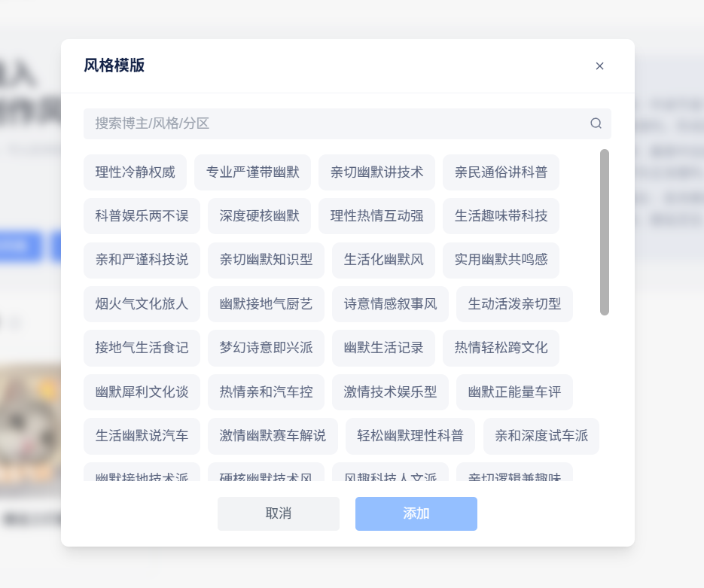
Task: Click the 取消 button
Action: [278, 513]
